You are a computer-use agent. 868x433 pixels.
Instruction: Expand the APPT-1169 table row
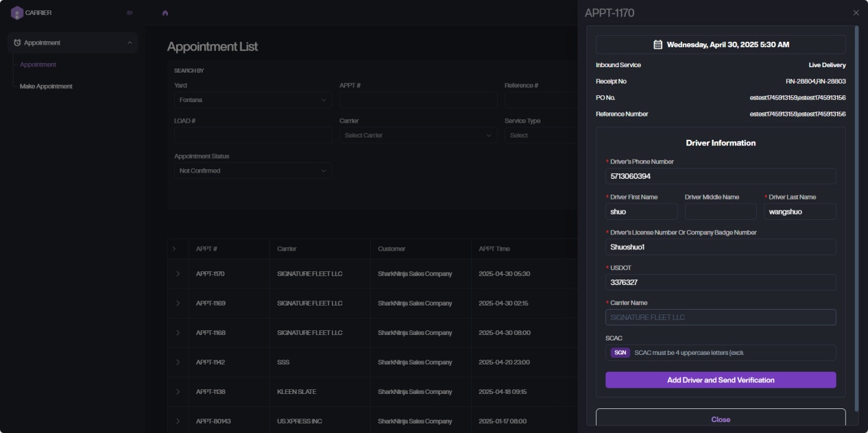(x=178, y=303)
